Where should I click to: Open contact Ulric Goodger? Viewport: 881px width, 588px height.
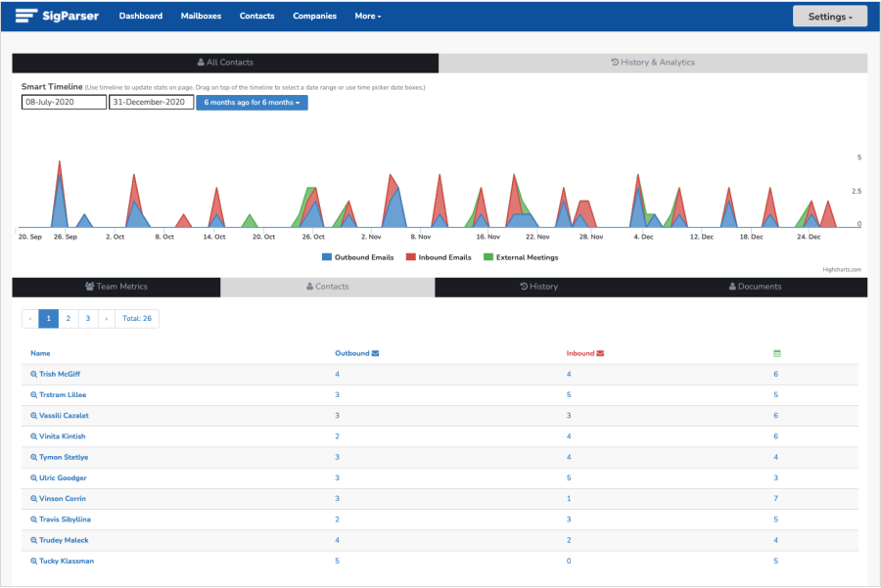tap(63, 477)
